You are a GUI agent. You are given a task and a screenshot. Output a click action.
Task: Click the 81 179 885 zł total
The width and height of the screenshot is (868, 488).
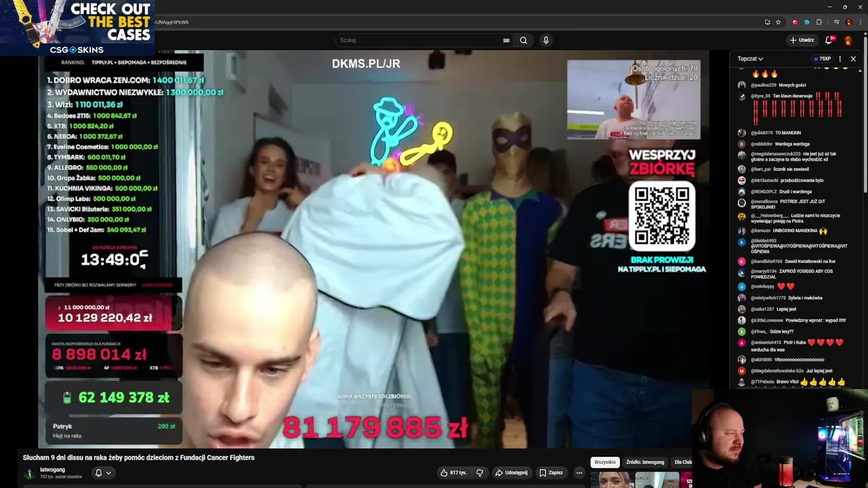[375, 428]
